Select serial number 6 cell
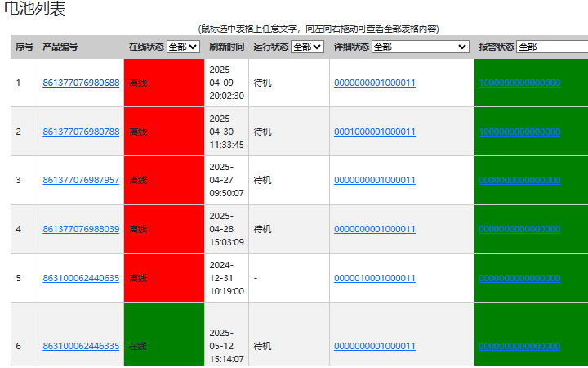Viewport: 588px width, 368px height. pos(24,334)
